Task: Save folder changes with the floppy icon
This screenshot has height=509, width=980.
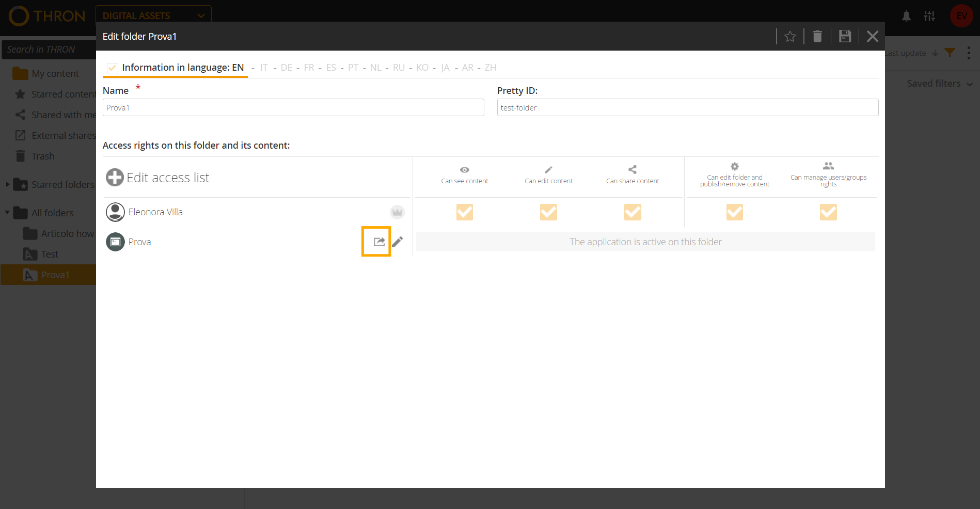Action: (845, 36)
